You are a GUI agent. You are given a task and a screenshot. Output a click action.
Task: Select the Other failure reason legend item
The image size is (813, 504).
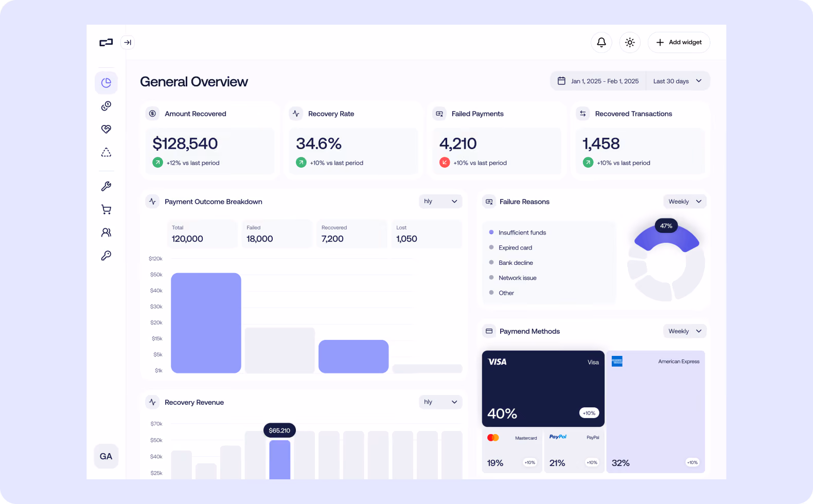click(502, 293)
